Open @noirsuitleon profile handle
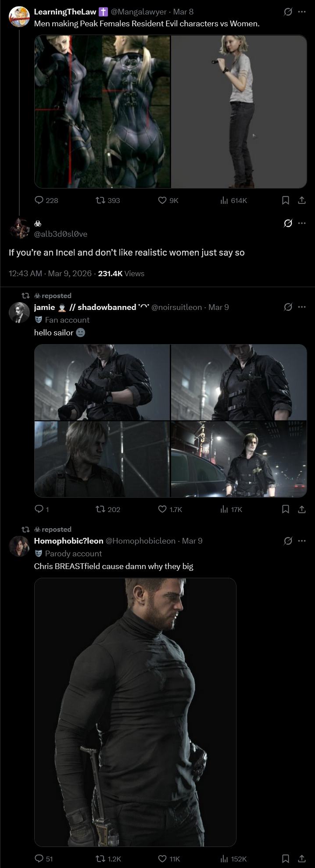Screen dimensions: 315x868 click(x=177, y=307)
